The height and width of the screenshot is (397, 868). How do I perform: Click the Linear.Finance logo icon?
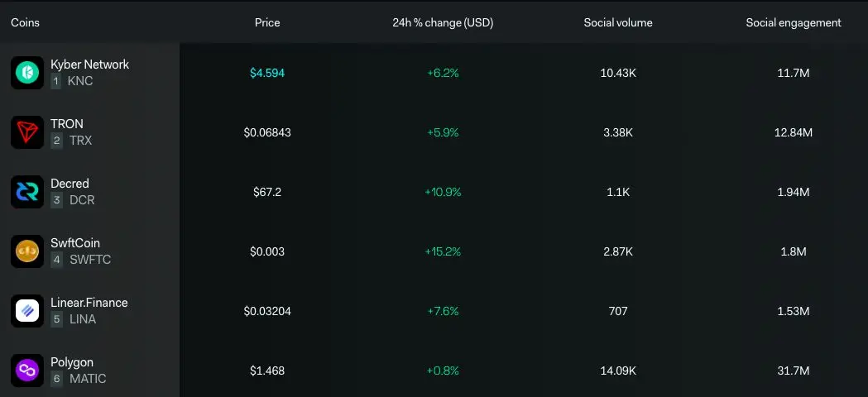27,311
